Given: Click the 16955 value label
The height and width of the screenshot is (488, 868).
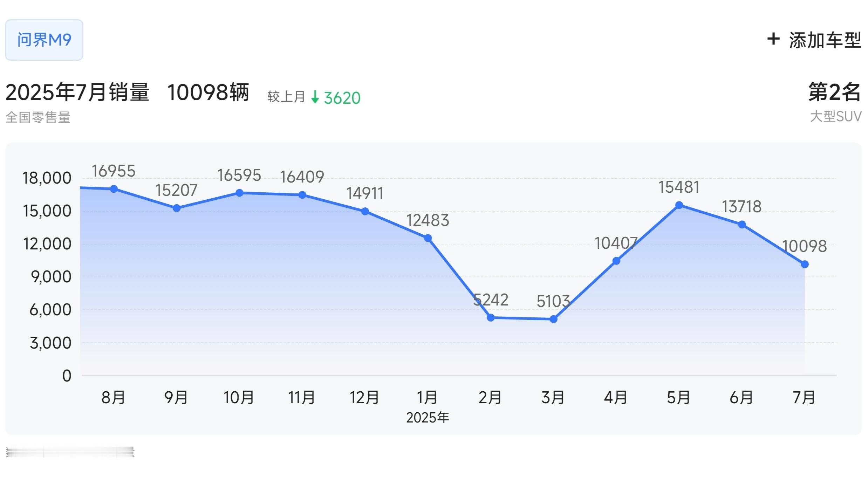Looking at the screenshot, I should pos(114,171).
